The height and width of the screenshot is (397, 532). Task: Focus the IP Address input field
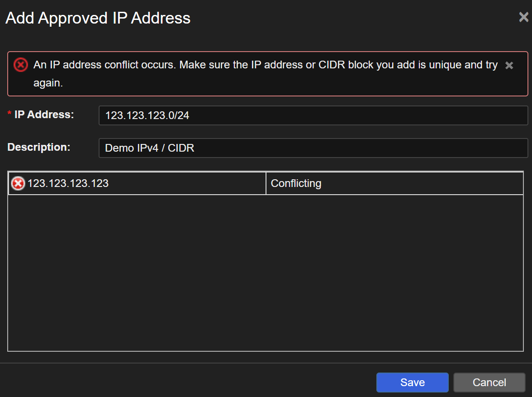tap(313, 115)
